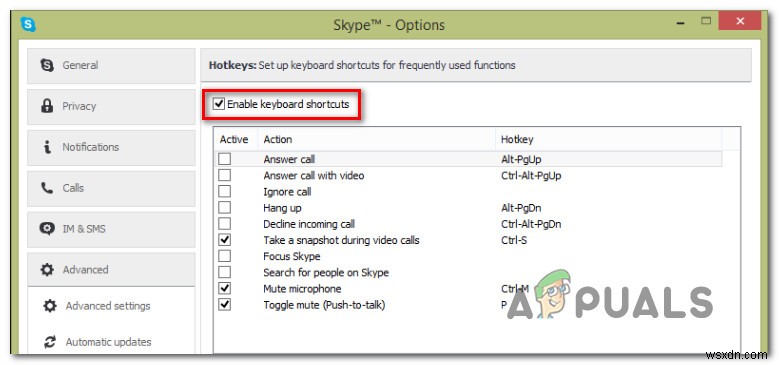Open the Calls settings section
Screen dimensions: 779x365
tap(111, 188)
